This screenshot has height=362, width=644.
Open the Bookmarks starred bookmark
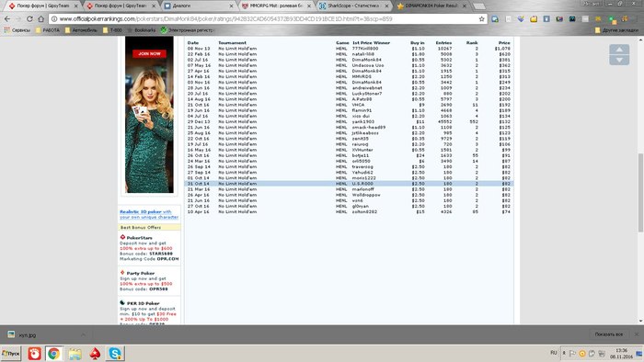(142, 30)
